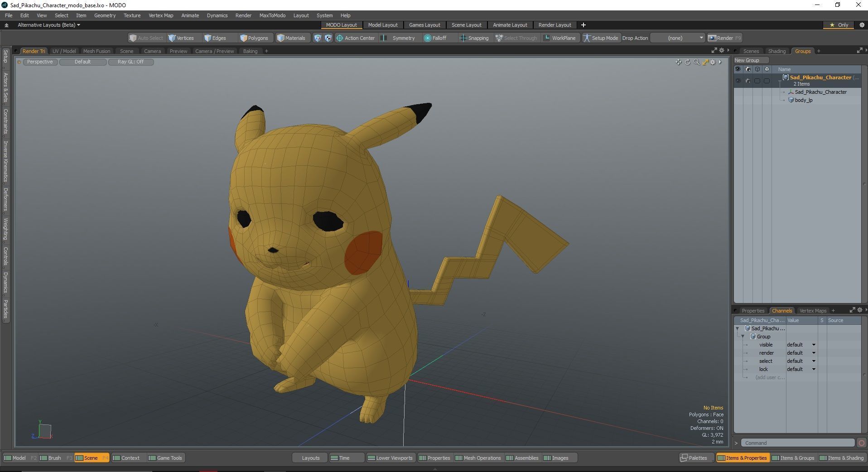Viewport: 868px width, 472px height.
Task: Open the Perspective view type dropdown
Action: click(x=39, y=62)
